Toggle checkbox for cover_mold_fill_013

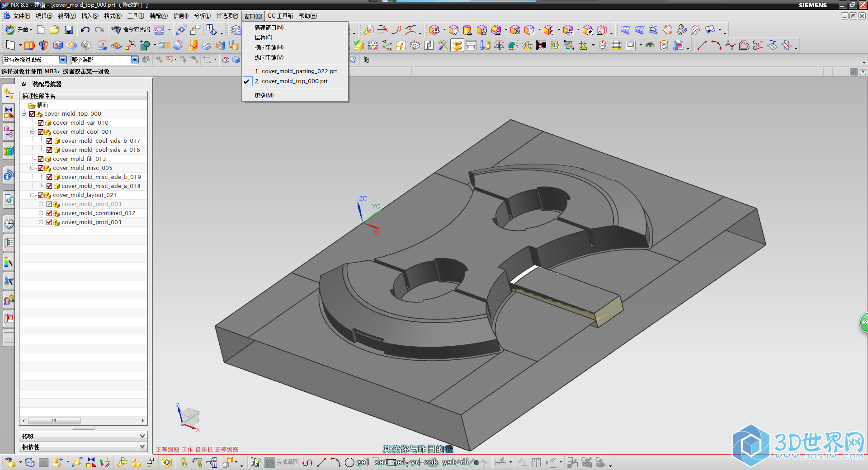[x=41, y=159]
